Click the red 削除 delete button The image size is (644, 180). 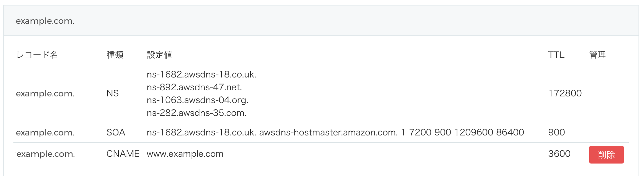[606, 155]
